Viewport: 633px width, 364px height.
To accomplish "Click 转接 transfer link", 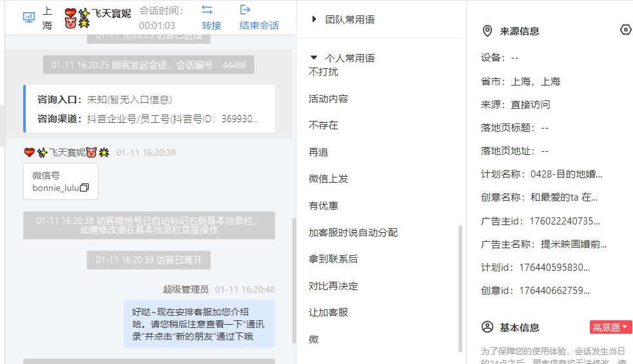I will (212, 25).
